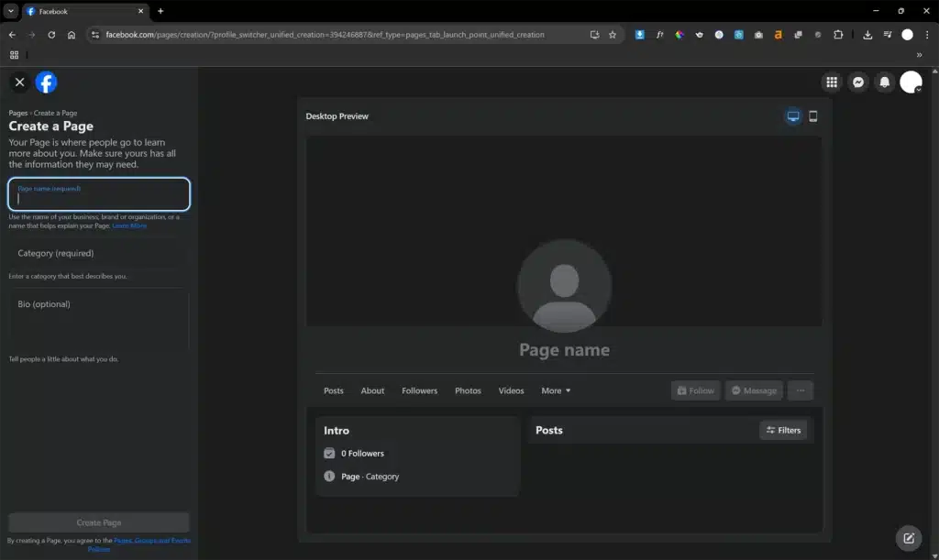This screenshot has height=560, width=939.
Task: Open the three-dot options button in preview
Action: [x=800, y=390]
